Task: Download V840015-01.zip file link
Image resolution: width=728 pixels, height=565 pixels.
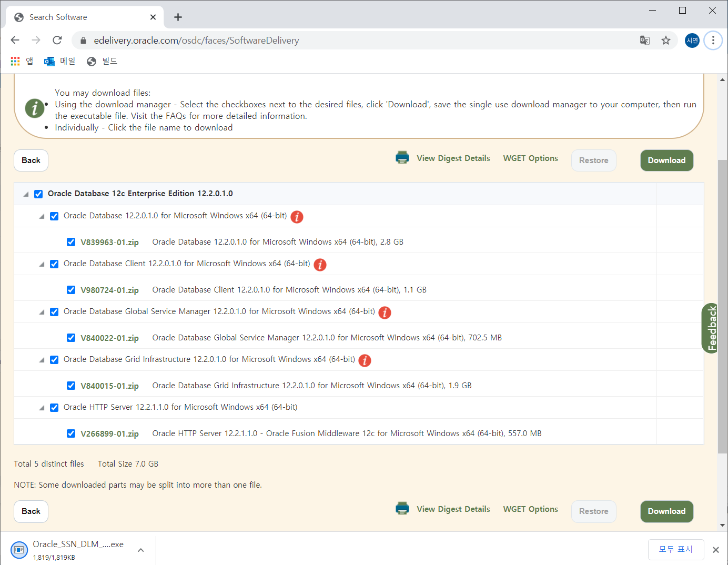Action: point(109,386)
